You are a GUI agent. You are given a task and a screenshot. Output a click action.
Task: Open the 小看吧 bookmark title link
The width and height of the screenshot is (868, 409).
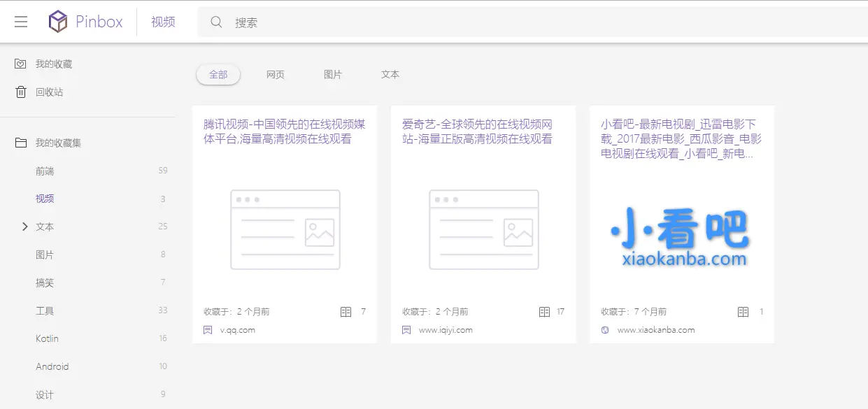click(681, 138)
